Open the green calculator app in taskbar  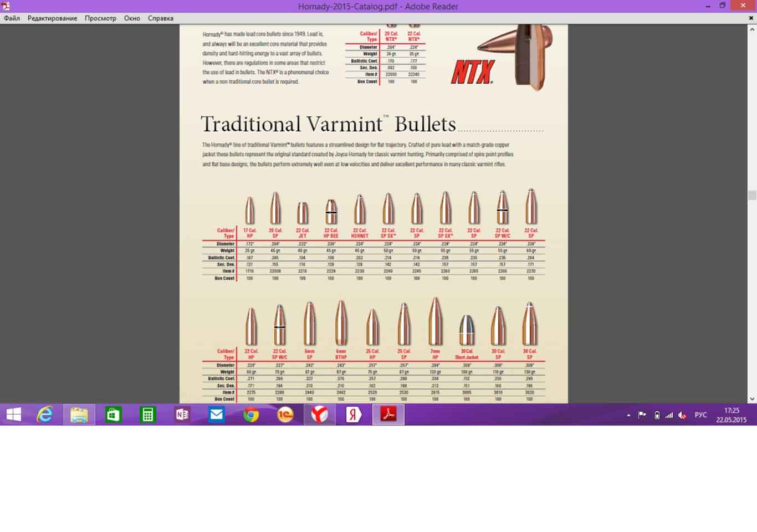(x=147, y=415)
